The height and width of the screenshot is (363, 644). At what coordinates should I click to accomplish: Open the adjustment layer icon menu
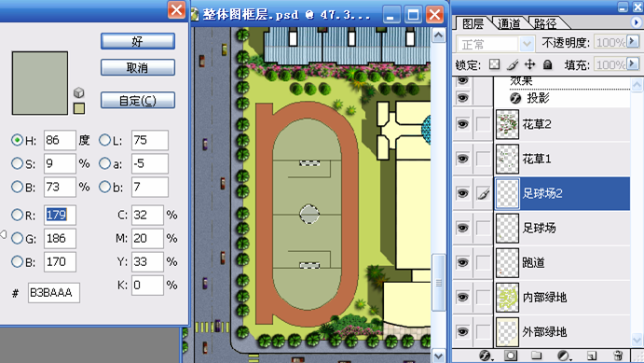[564, 356]
